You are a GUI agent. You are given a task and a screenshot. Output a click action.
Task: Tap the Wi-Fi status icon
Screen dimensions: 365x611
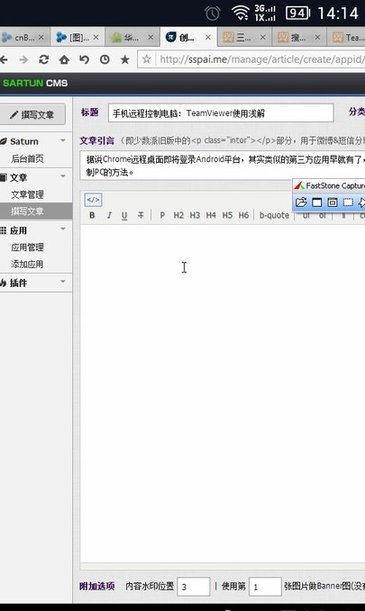click(x=241, y=13)
